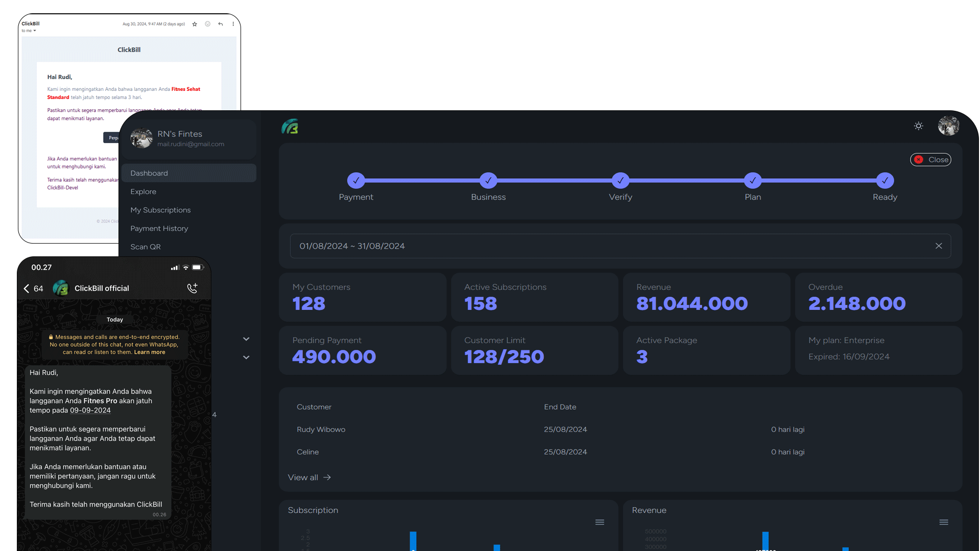The image size is (980, 551).
Task: Open the Active Subscriptions card showing 158
Action: [535, 297]
